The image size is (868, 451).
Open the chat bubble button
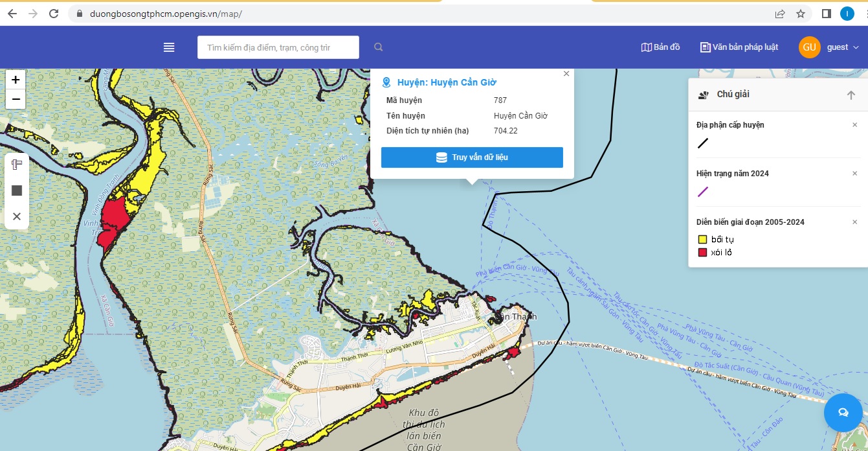[x=843, y=412]
